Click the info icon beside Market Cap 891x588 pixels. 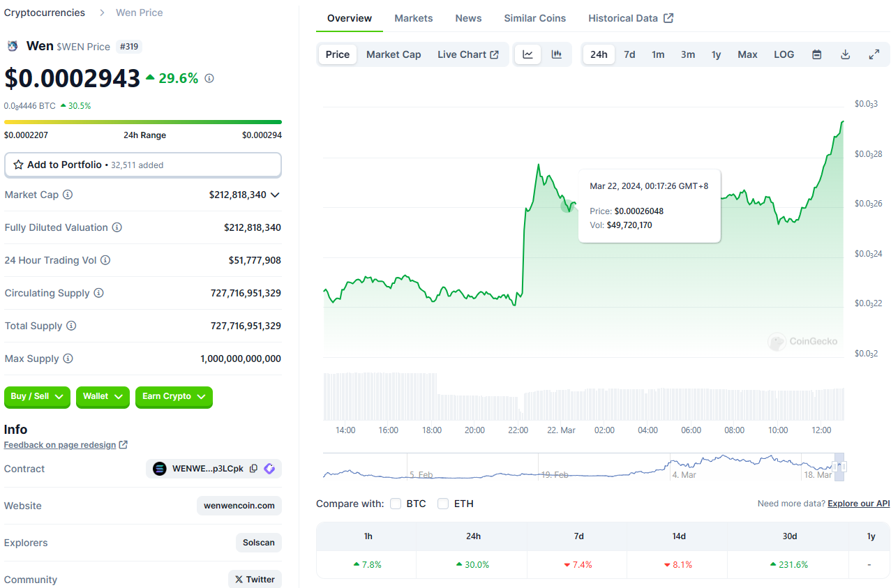pyautogui.click(x=68, y=195)
